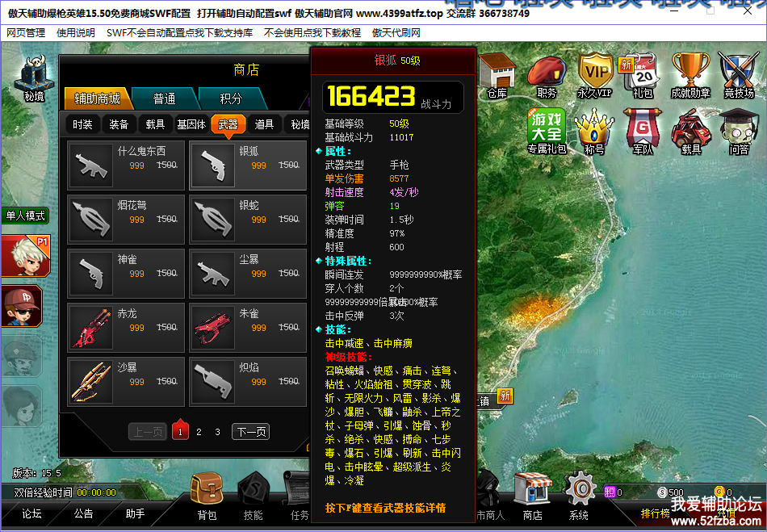
Task: Click the silver coin balance 500
Action: pos(671,492)
